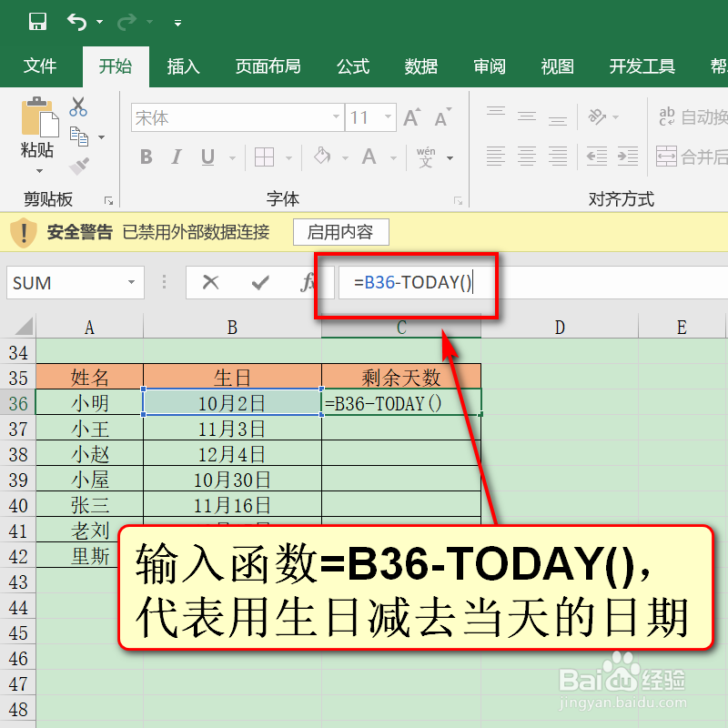Switch to the 插入 ribbon tab

coord(182,66)
